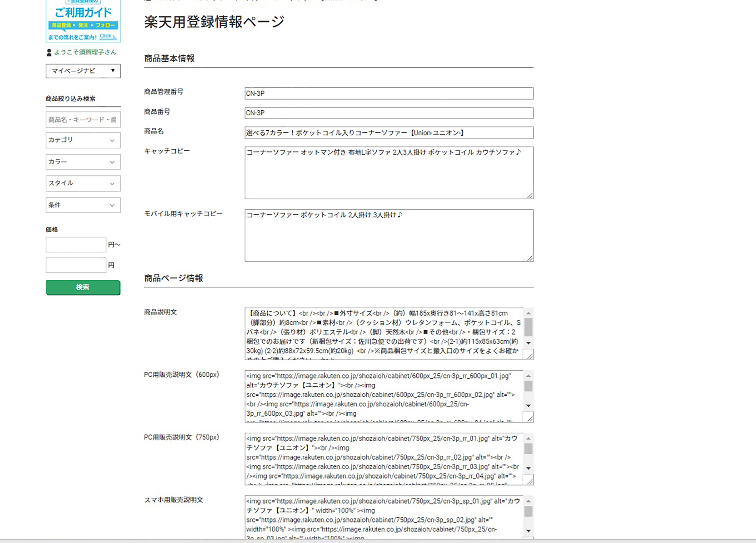Expand the マイページナビ dropdown
Screen dimensions: 756x543
click(83, 71)
